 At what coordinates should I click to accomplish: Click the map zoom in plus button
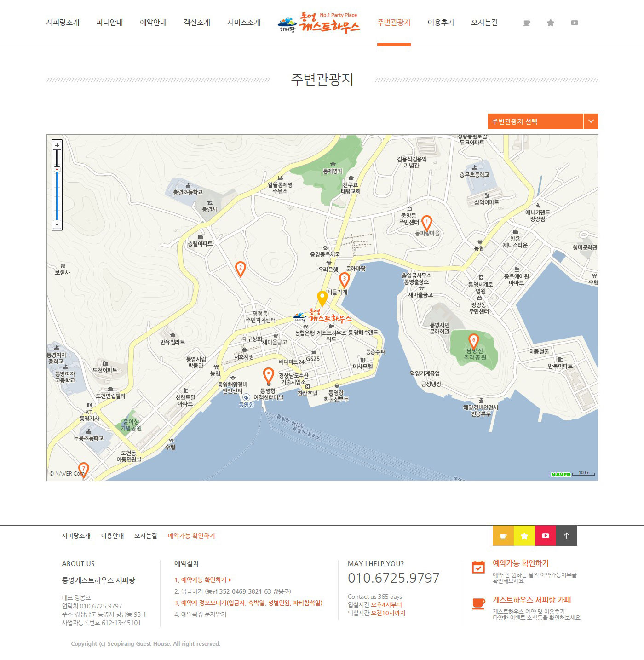(x=57, y=145)
